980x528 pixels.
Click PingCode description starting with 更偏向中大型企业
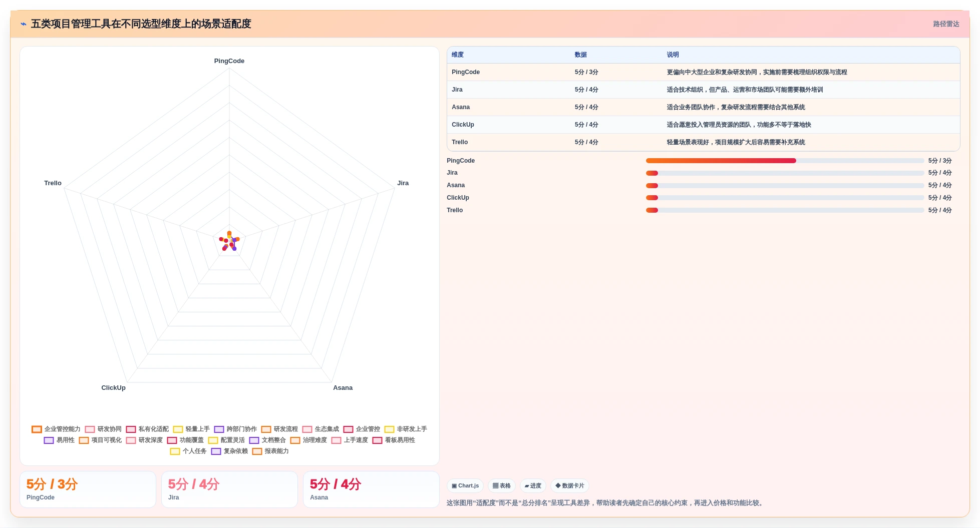click(757, 72)
